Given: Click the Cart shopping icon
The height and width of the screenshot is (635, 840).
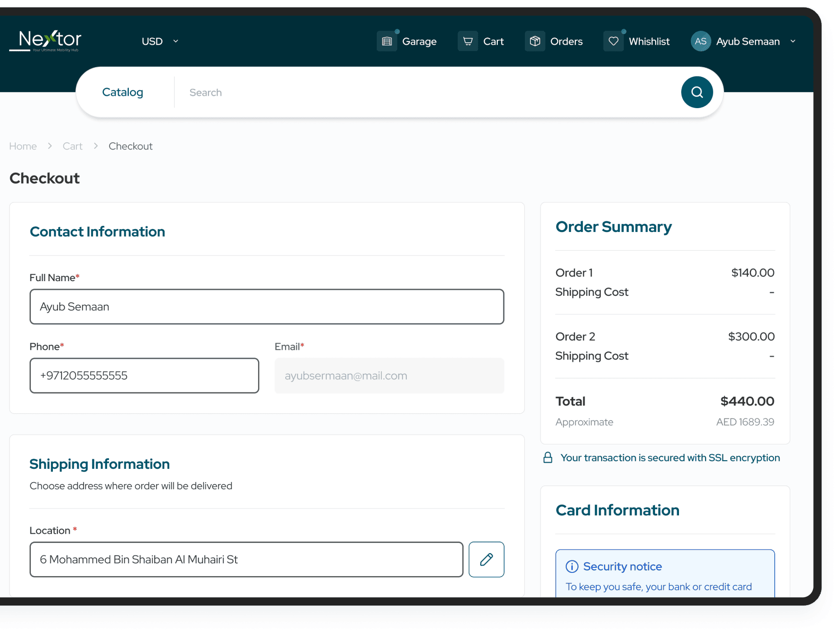Looking at the screenshot, I should click(x=468, y=41).
